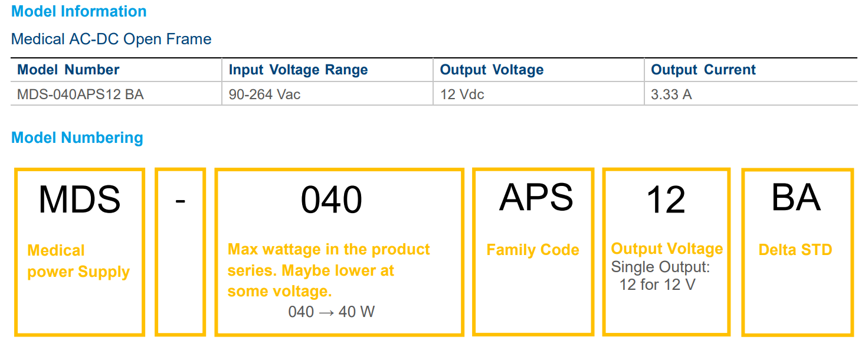The height and width of the screenshot is (343, 868).
Task: Click the Input Voltage Range column header
Action: click(x=298, y=70)
